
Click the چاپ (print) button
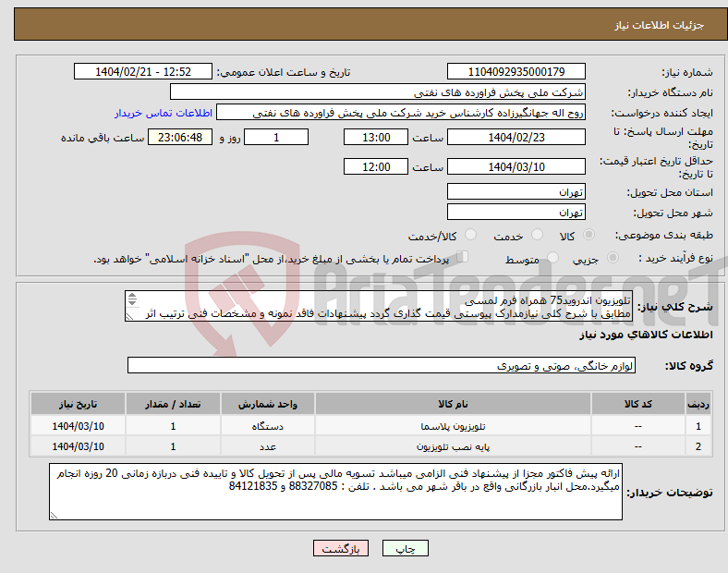pos(405,548)
